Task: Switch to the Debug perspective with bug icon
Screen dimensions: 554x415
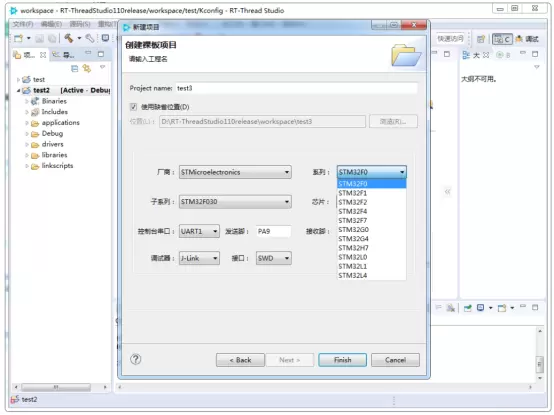Action: click(x=527, y=39)
